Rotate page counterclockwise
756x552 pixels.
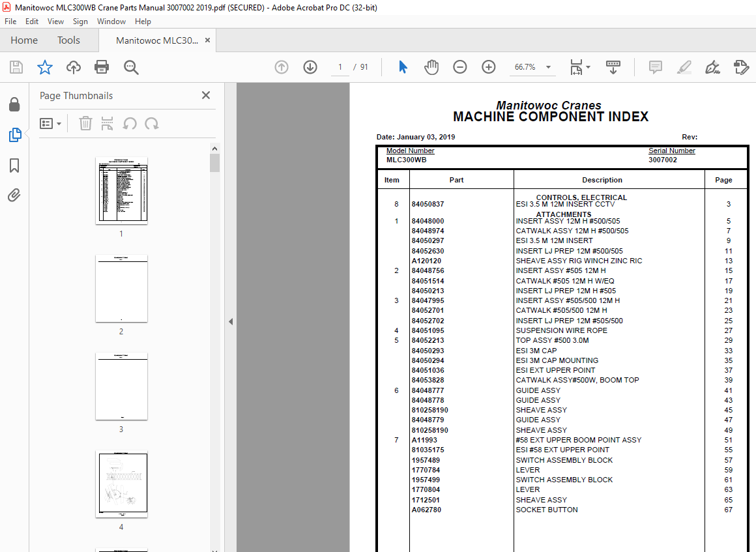click(x=129, y=123)
